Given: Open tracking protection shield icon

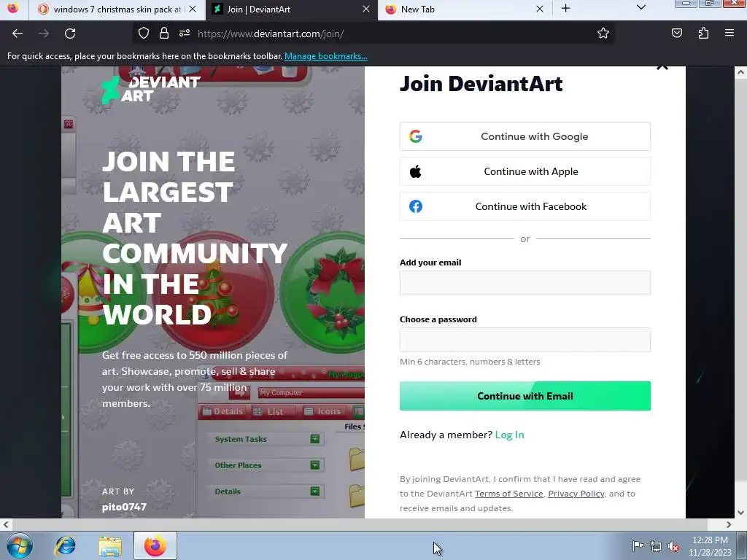Looking at the screenshot, I should click(x=144, y=34).
